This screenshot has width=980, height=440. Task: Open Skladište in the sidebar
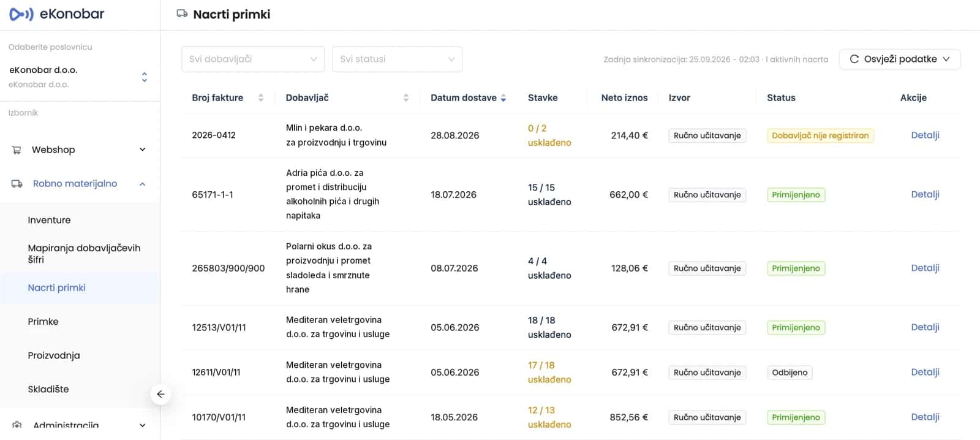(48, 389)
